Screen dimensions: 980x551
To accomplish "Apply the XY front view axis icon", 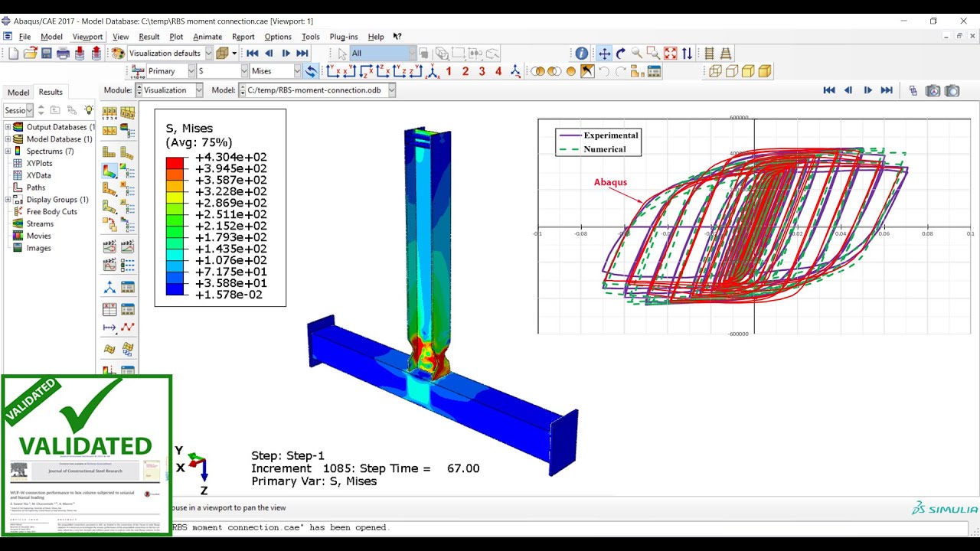I will coord(333,71).
